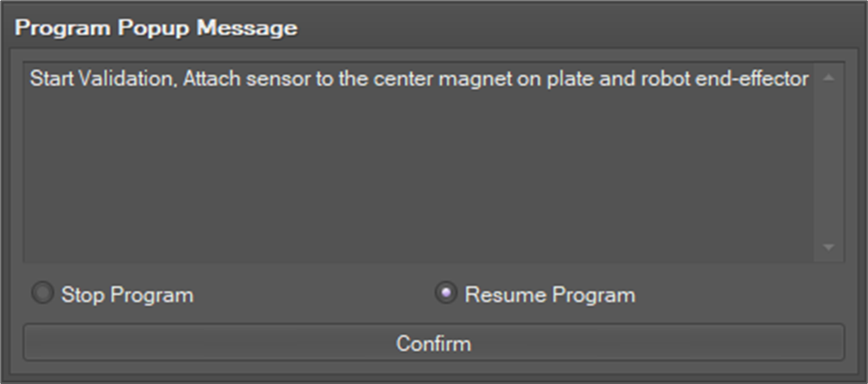
Task: Click the message box scroll down arrow
Action: pos(828,247)
